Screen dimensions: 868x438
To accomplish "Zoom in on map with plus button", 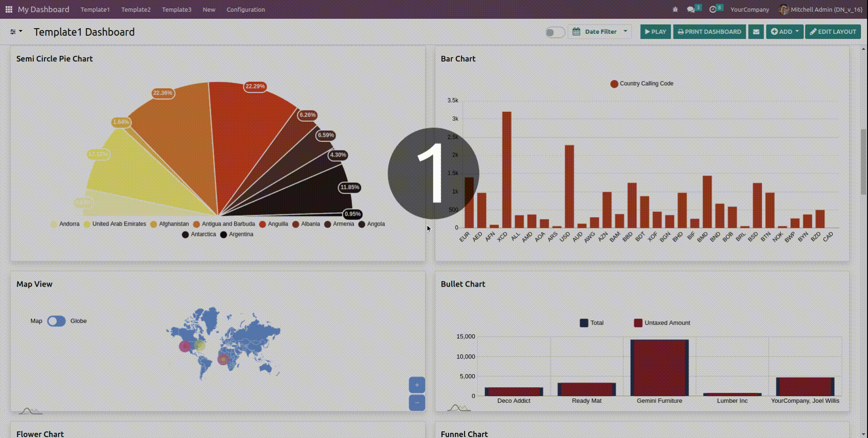I will tap(417, 385).
